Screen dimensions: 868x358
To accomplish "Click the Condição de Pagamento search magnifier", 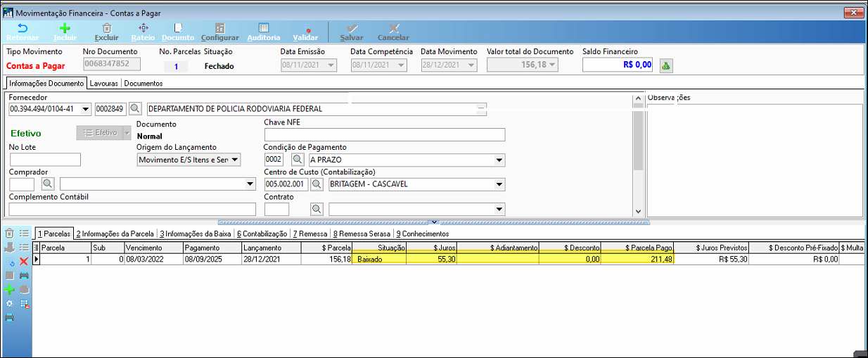I will point(298,160).
